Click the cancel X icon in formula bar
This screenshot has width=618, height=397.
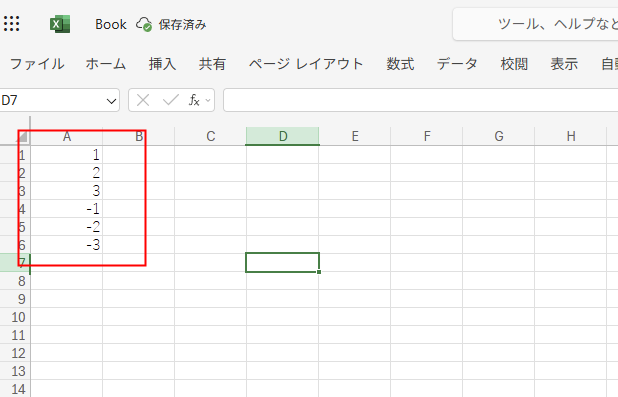click(143, 100)
